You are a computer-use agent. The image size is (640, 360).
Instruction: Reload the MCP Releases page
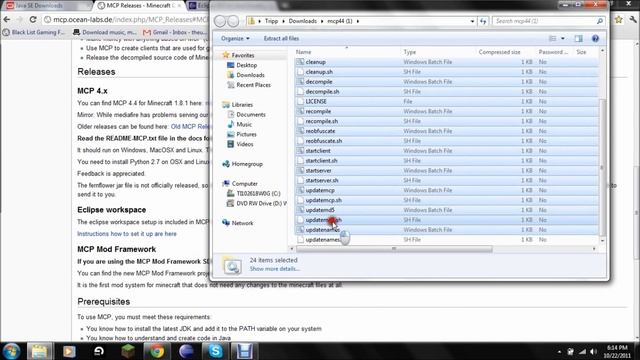33,19
